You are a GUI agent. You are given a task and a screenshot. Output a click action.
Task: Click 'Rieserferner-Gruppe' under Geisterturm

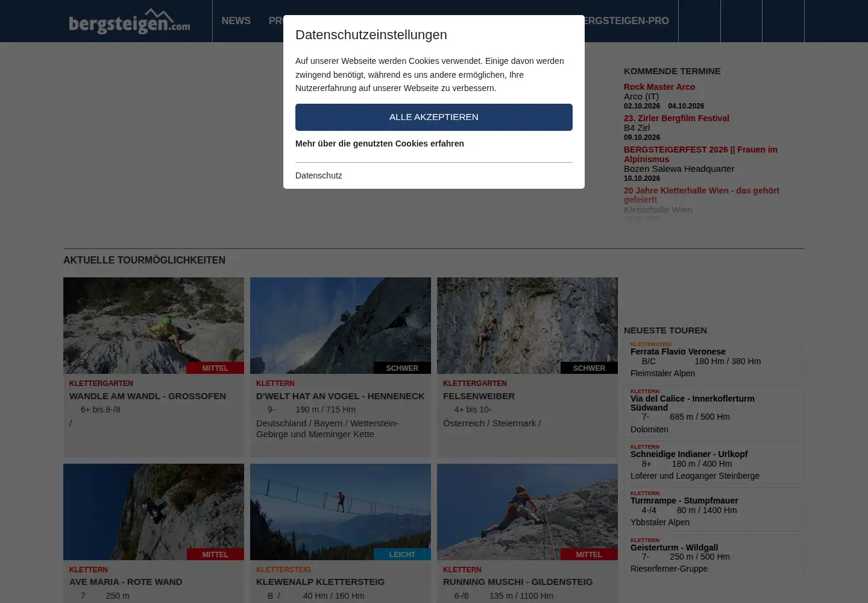tap(669, 569)
